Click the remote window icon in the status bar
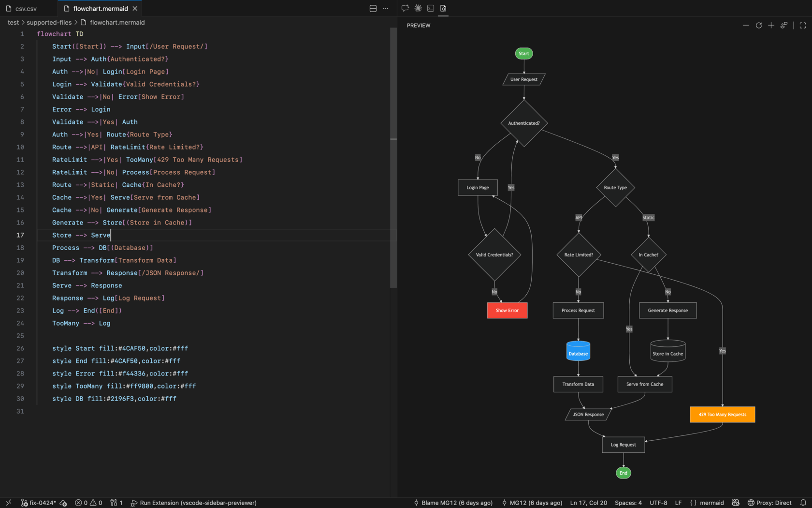The image size is (812, 508). pyautogui.click(x=8, y=503)
